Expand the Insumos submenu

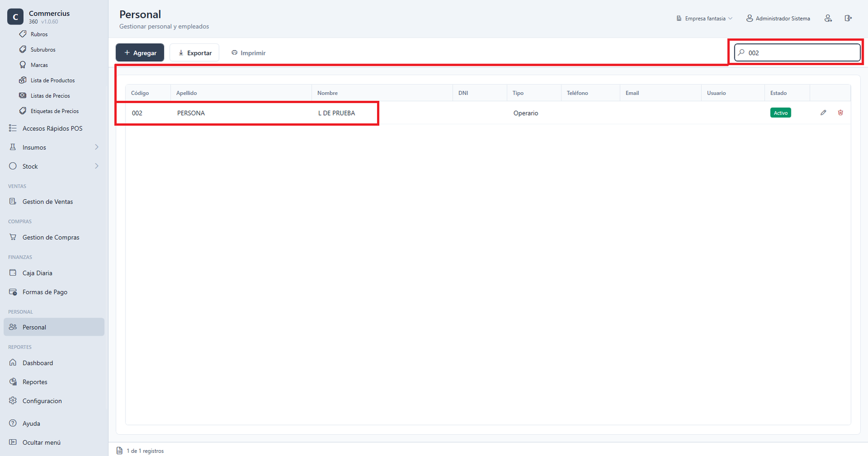[54, 147]
